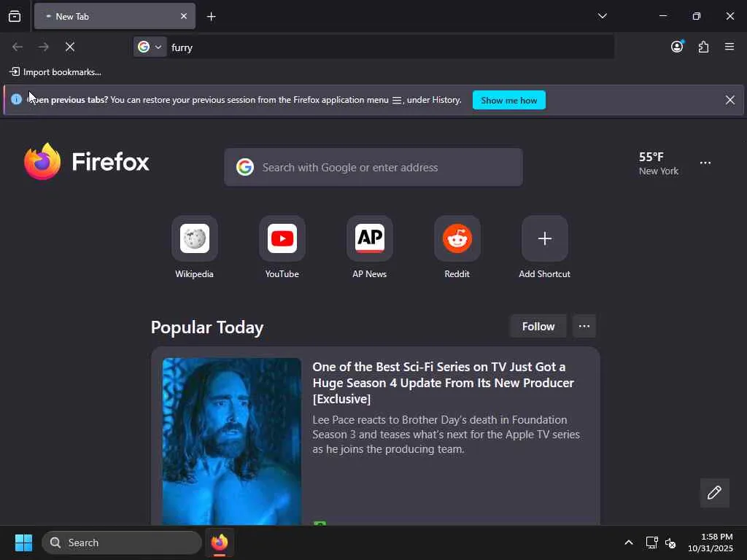
Task: Open the network status tray icon
Action: (651, 542)
